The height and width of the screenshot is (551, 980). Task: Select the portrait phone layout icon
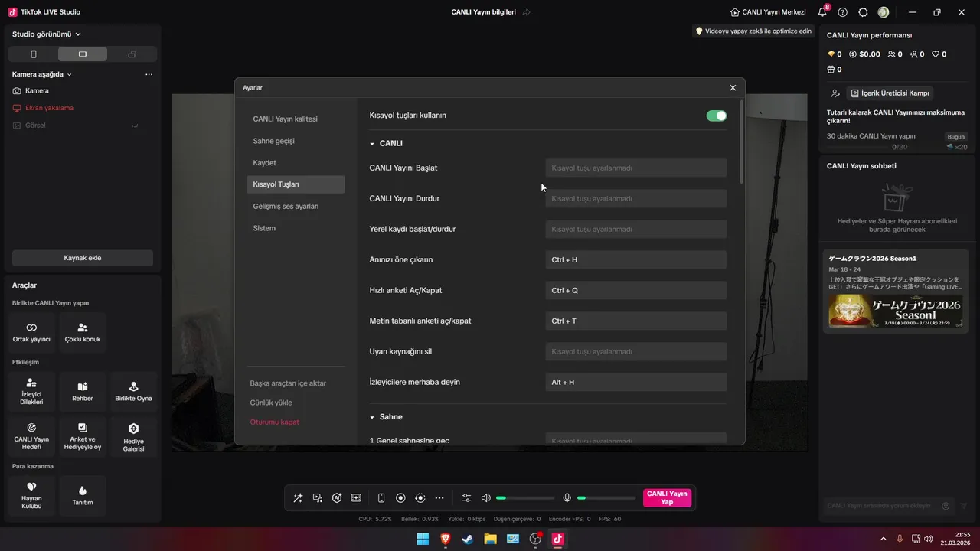[x=33, y=54]
